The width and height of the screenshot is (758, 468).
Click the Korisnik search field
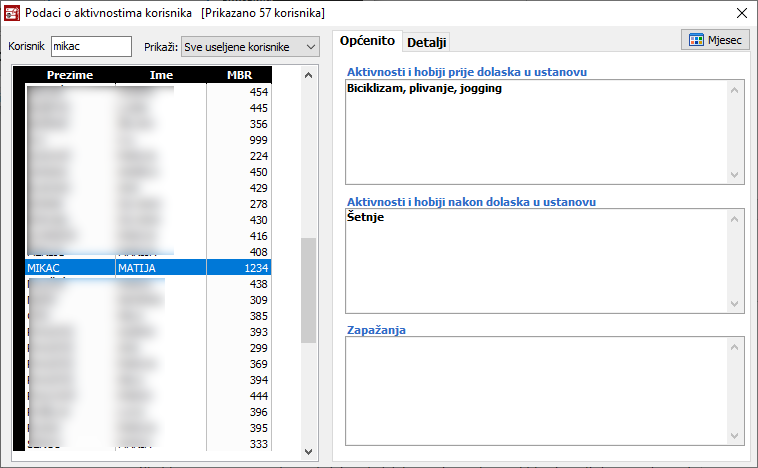point(91,47)
